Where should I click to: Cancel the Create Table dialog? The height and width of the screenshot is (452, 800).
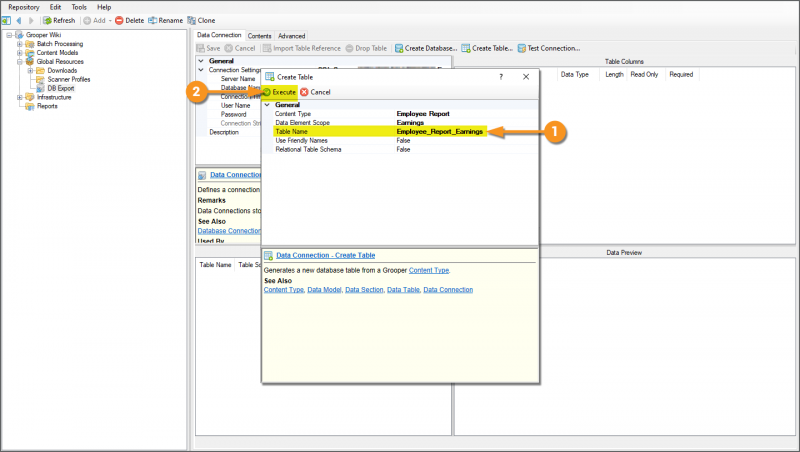[x=315, y=92]
